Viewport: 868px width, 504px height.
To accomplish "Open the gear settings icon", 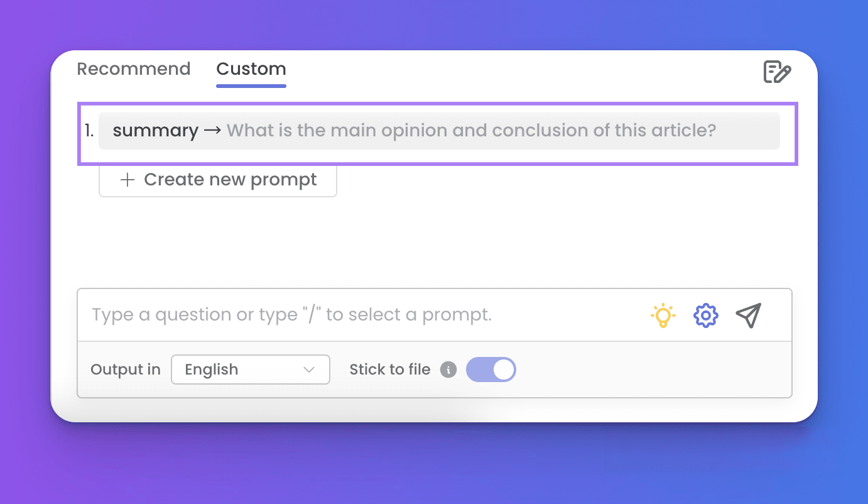I will 705,315.
